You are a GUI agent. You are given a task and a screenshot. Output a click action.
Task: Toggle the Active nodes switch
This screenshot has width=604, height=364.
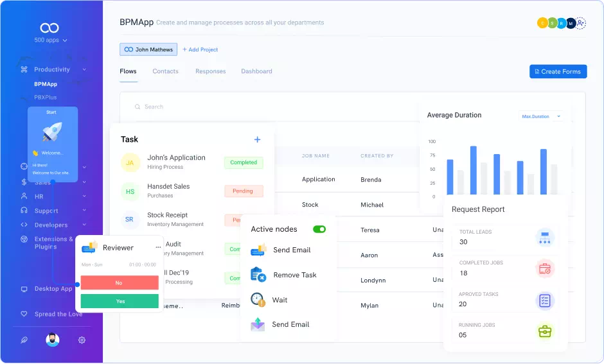pyautogui.click(x=319, y=229)
